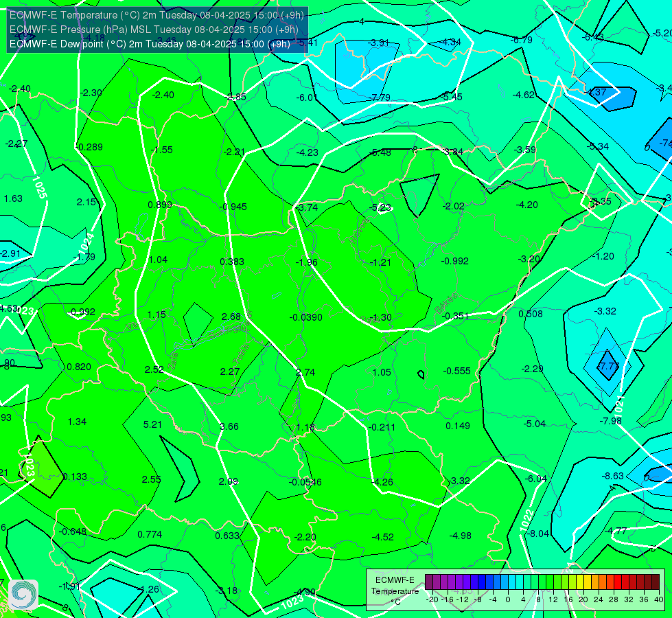Click the dew point value '-4.52'
This screenshot has height=618, width=672.
tap(383, 537)
